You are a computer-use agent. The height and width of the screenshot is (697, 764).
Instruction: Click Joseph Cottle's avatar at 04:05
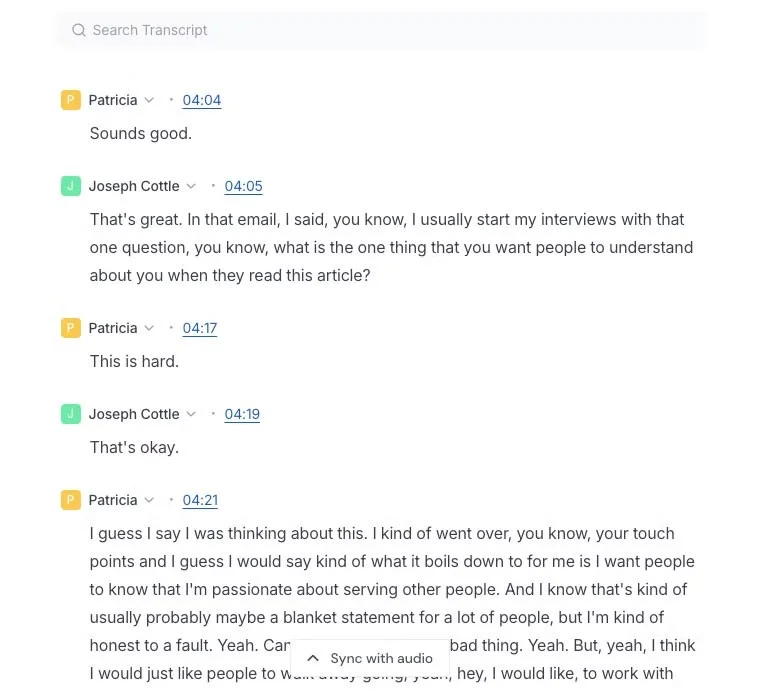coord(70,186)
